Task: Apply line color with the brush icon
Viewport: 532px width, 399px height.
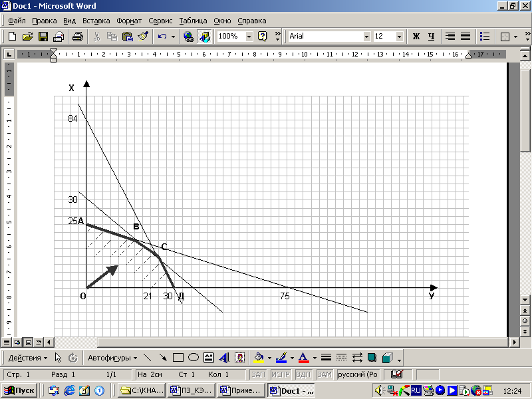Action: click(281, 358)
